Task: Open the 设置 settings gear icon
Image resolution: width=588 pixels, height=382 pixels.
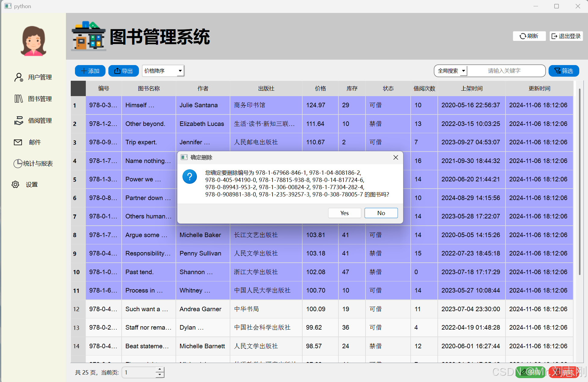Action: [x=15, y=184]
